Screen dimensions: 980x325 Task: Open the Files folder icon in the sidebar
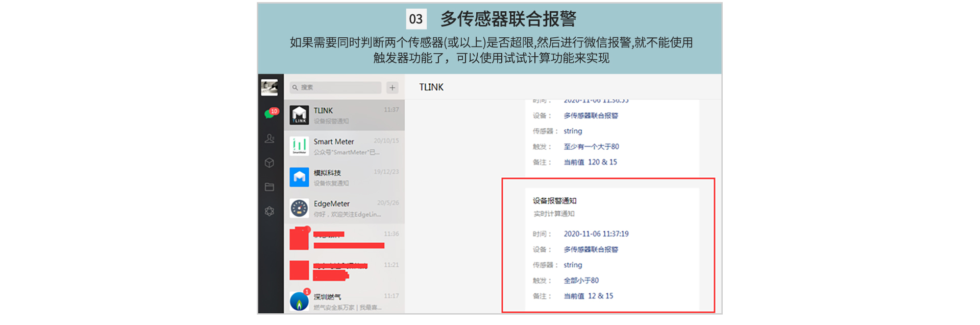tap(269, 187)
